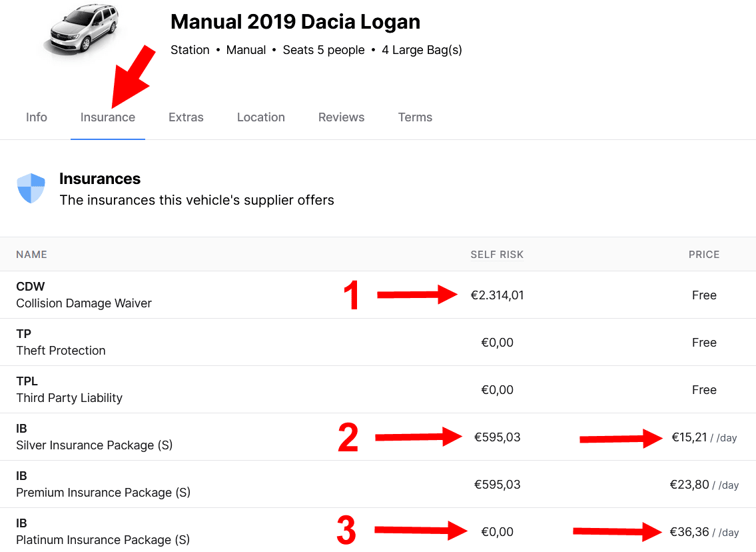Open the Terms tab
This screenshot has height=552, width=756.
(415, 117)
